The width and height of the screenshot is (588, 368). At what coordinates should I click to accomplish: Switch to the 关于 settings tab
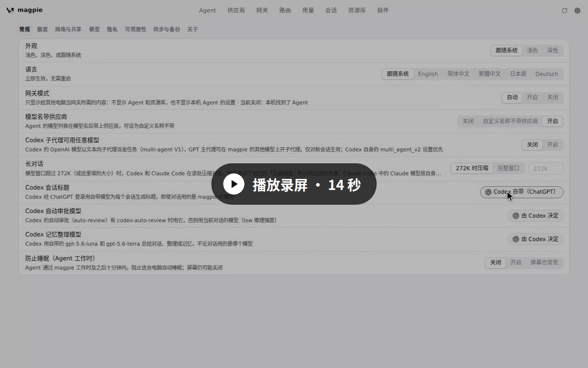point(192,29)
